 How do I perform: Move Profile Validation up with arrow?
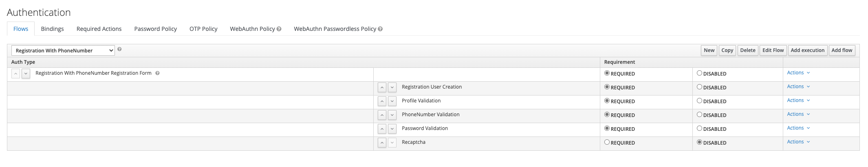coord(382,101)
